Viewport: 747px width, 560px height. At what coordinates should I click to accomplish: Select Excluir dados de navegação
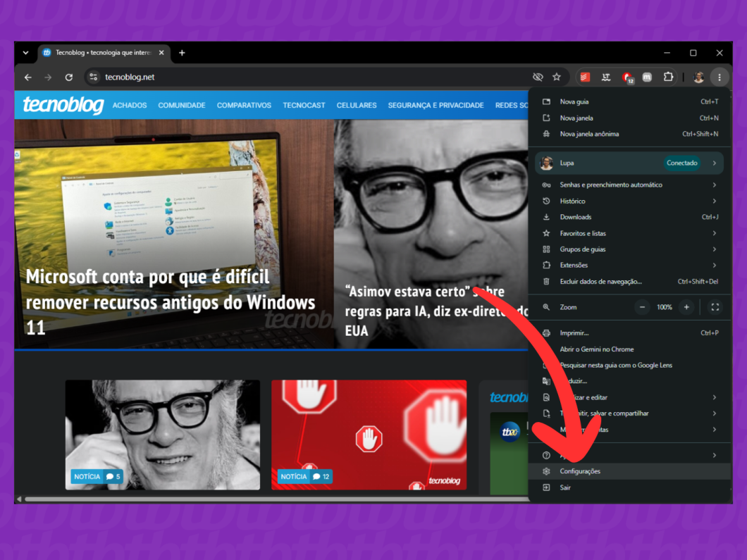(630, 282)
